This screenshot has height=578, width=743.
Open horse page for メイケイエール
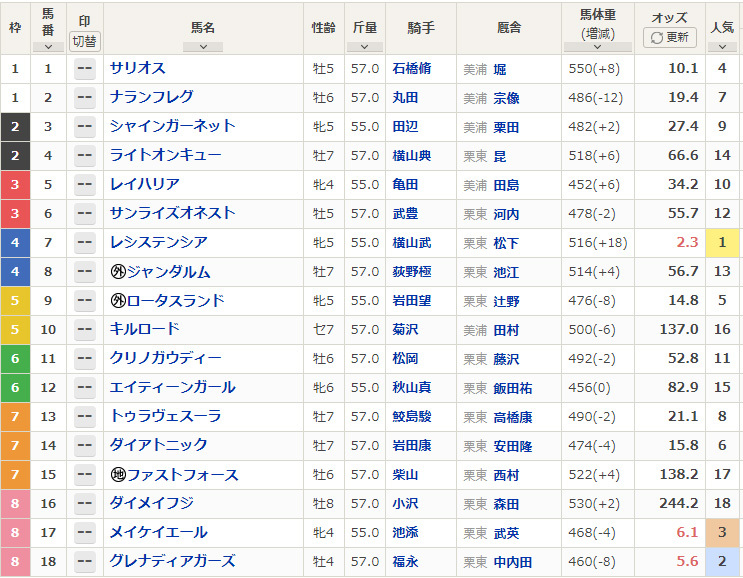click(x=158, y=533)
